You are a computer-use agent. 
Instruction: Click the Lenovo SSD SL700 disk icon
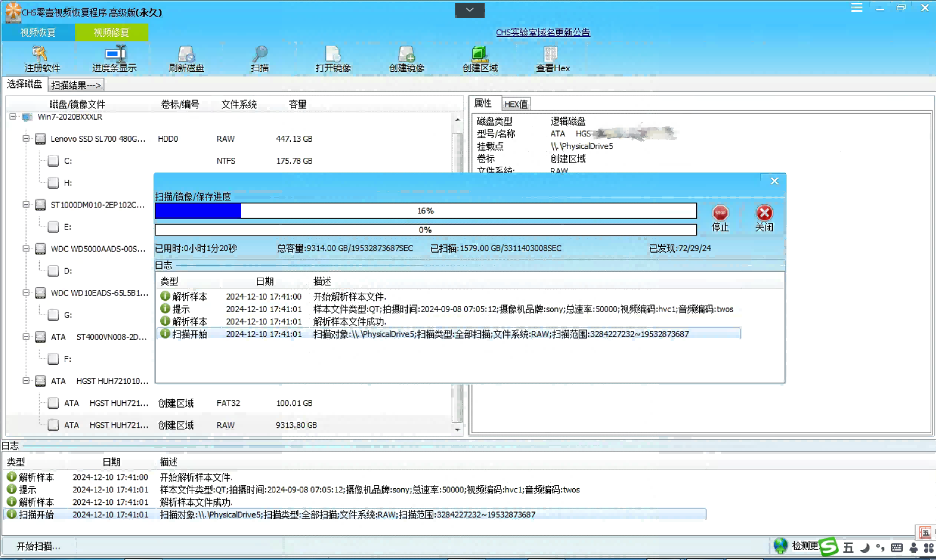pos(40,139)
